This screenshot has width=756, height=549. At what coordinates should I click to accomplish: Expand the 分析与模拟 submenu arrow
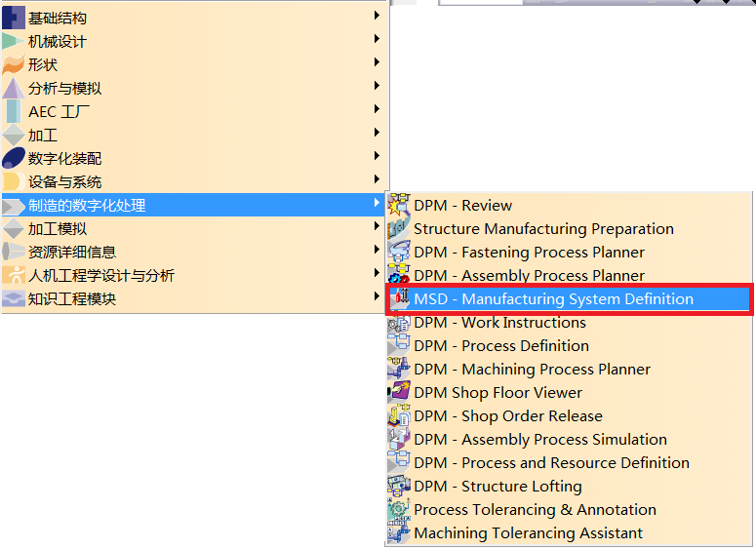(377, 85)
